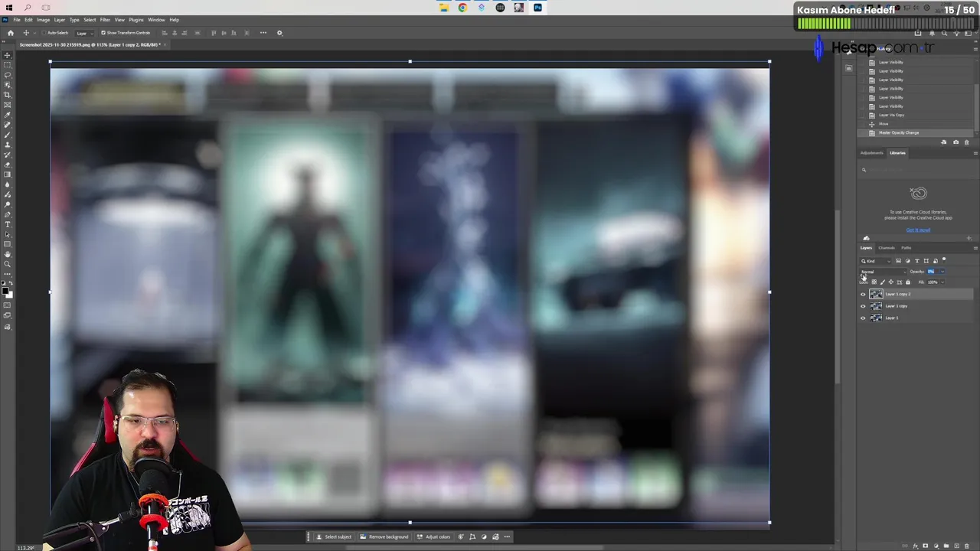Open the Layers panel menu
The height and width of the screenshot is (551, 980).
[975, 248]
